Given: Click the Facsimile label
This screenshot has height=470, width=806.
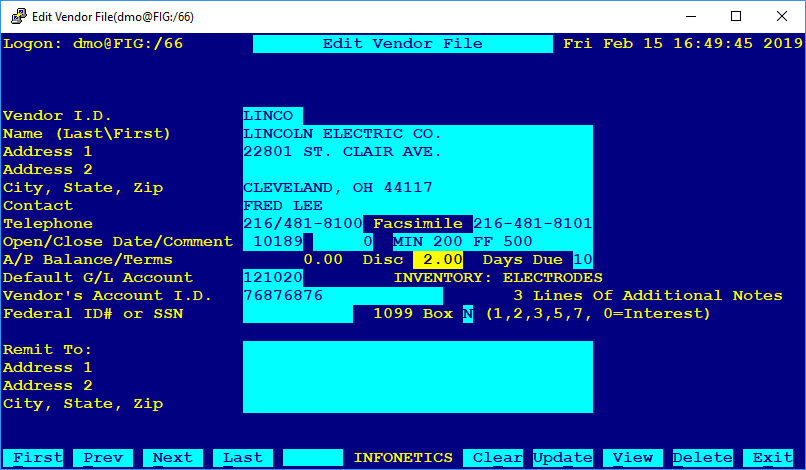Looking at the screenshot, I should 418,224.
